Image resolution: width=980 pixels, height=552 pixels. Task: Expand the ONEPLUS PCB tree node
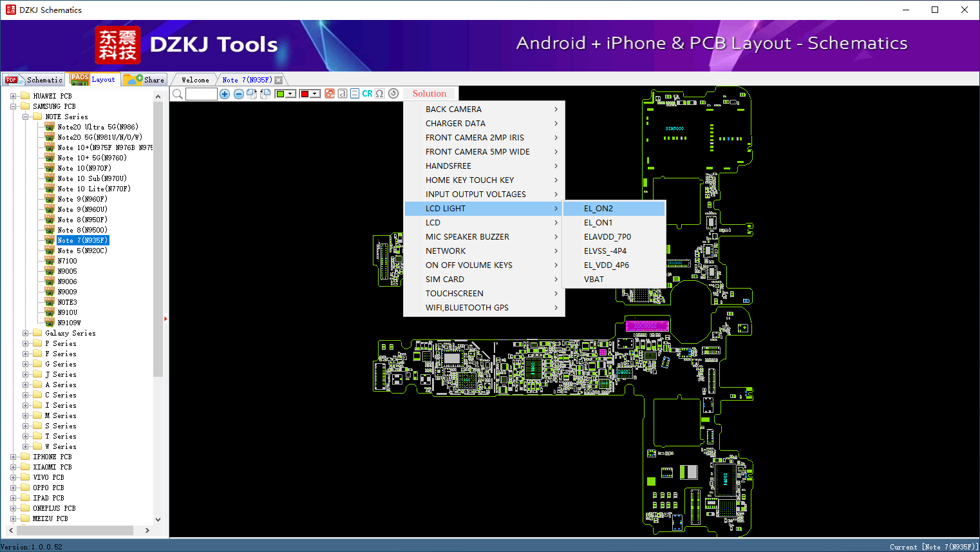click(x=13, y=508)
